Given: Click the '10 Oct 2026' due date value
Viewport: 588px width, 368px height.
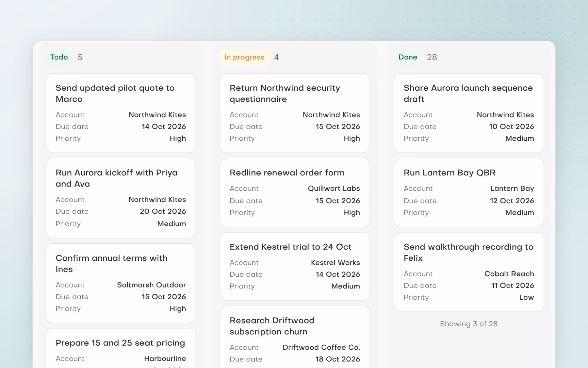Looking at the screenshot, I should (x=511, y=127).
